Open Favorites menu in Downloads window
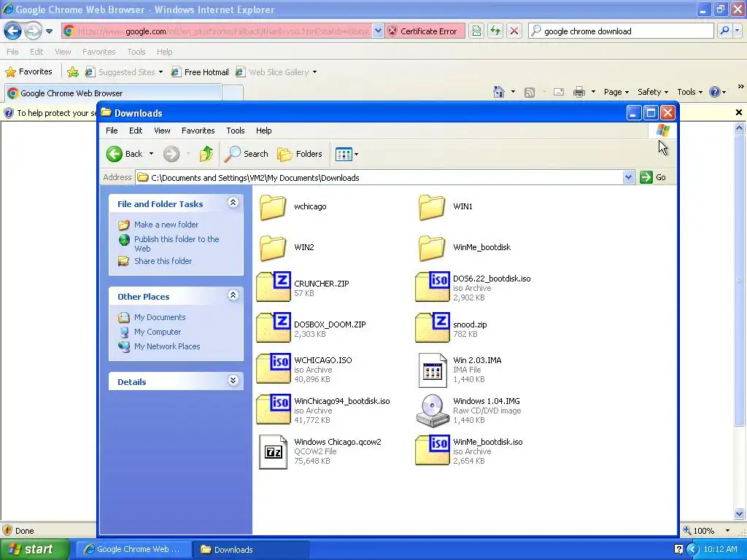The image size is (747, 560). click(x=198, y=131)
